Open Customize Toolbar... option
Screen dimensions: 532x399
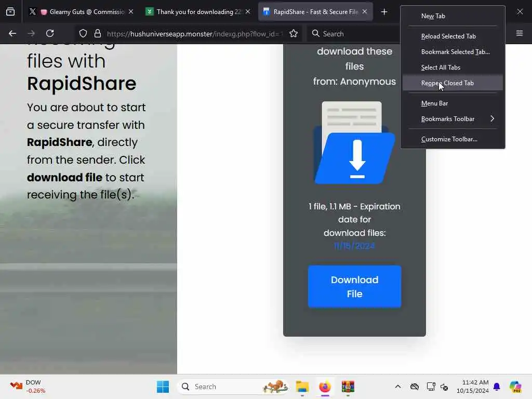pos(453,139)
